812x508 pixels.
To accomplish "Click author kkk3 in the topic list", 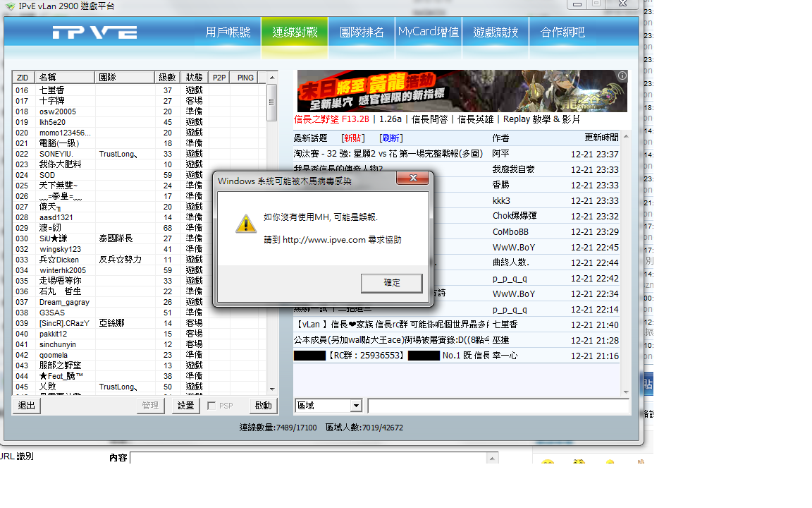I will coord(501,200).
